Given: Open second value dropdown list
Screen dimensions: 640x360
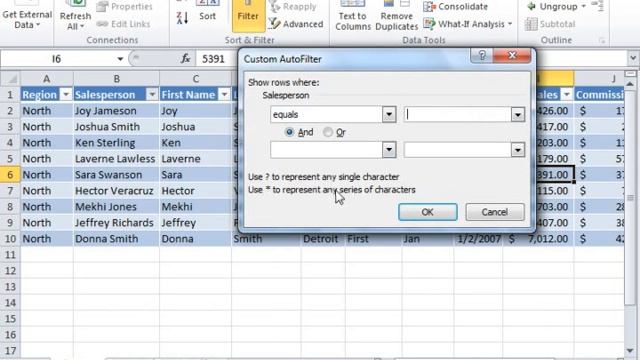Looking at the screenshot, I should coord(518,150).
